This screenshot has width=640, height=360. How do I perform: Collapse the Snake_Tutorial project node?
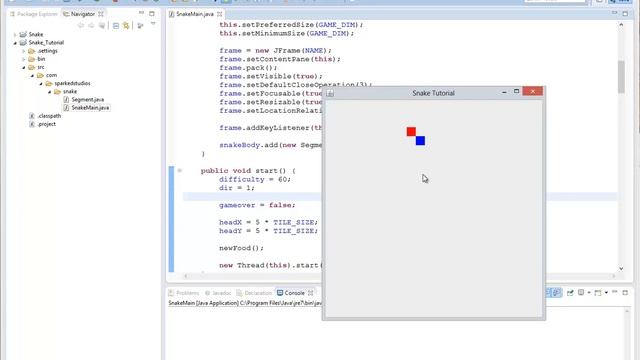[15, 43]
